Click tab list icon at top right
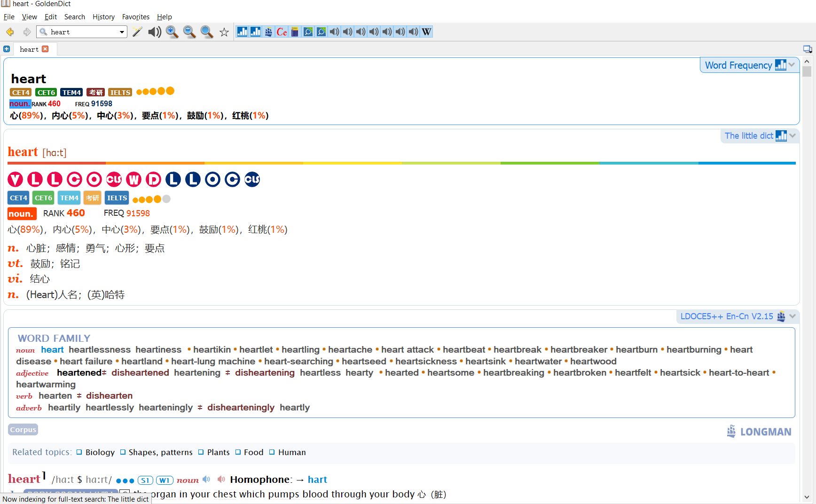The height and width of the screenshot is (504, 816). [808, 49]
